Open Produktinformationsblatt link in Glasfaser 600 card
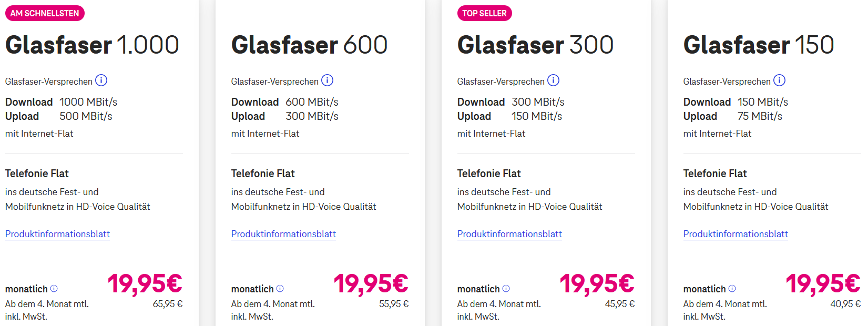Screen dimensions: 868x326 click(284, 234)
